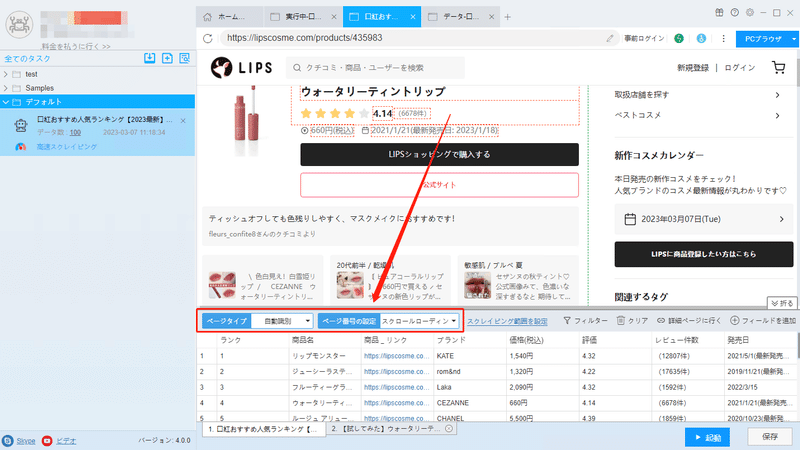Open settings gear icon in title bar
This screenshot has width=800, height=450.
coord(750,13)
